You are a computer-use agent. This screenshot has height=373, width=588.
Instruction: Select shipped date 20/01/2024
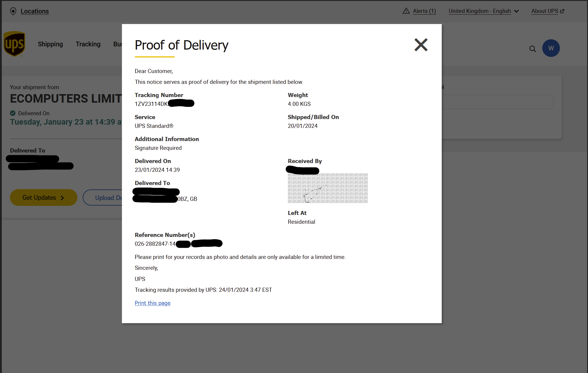click(303, 126)
